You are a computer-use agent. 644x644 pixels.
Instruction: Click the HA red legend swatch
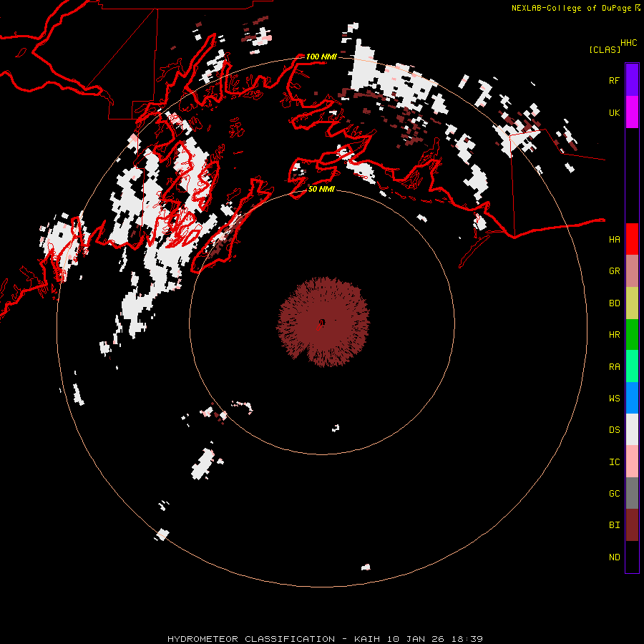tap(632, 239)
